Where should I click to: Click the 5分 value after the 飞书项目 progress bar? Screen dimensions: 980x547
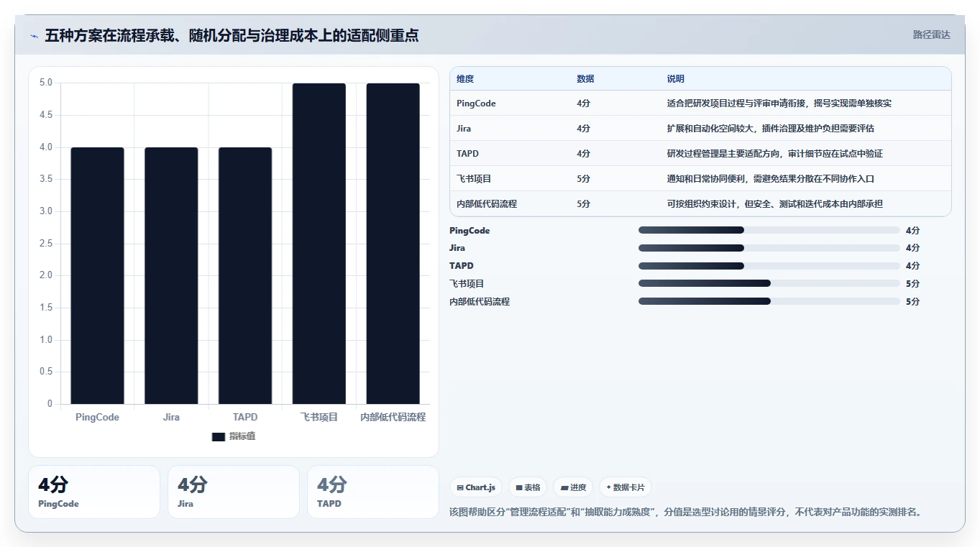pos(912,284)
